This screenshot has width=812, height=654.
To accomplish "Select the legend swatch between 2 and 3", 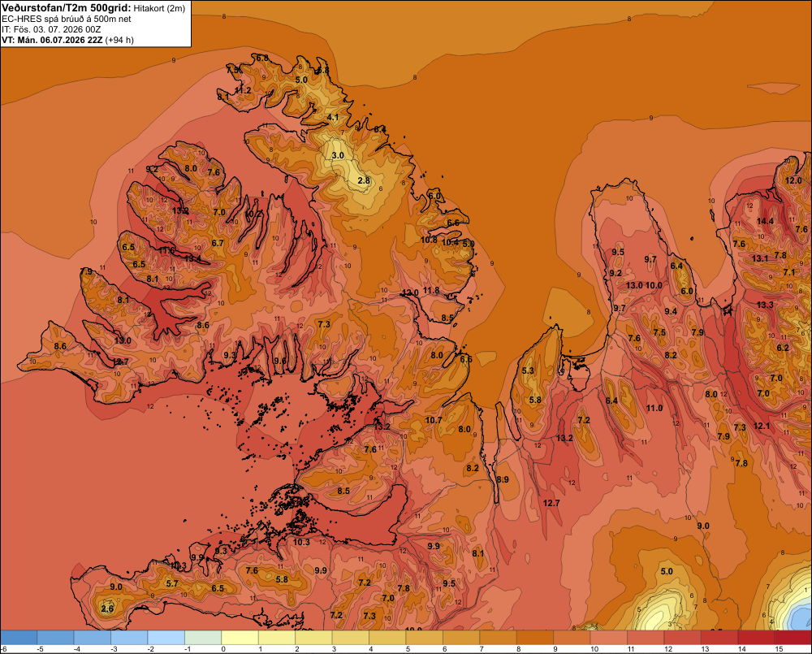I will click(313, 638).
